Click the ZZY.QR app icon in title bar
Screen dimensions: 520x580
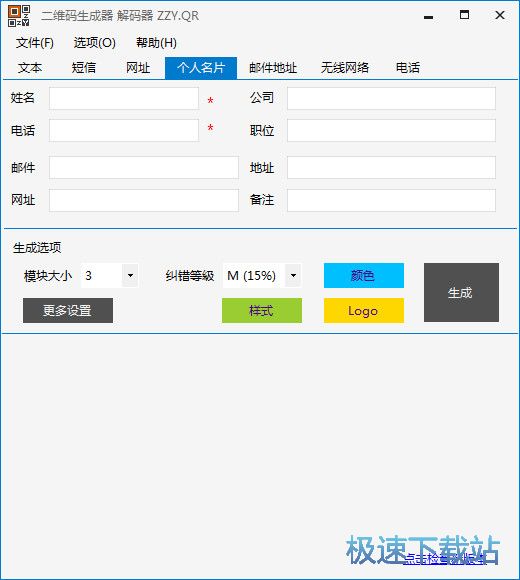pyautogui.click(x=19, y=16)
